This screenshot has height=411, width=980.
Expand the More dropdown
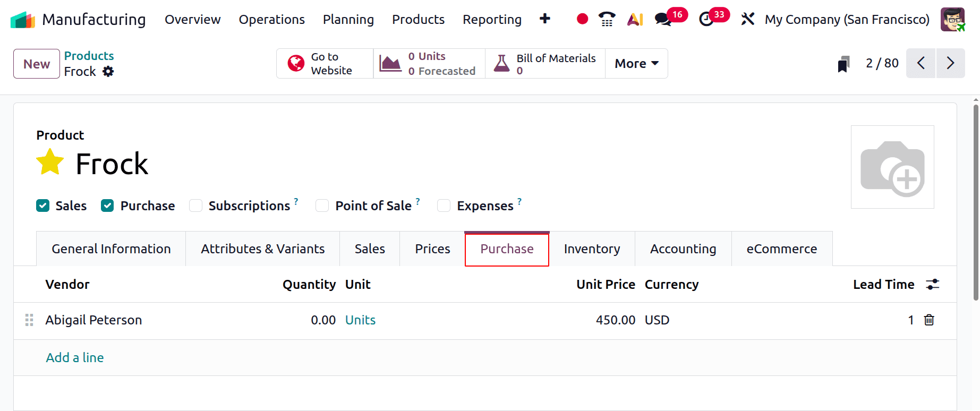[636, 64]
